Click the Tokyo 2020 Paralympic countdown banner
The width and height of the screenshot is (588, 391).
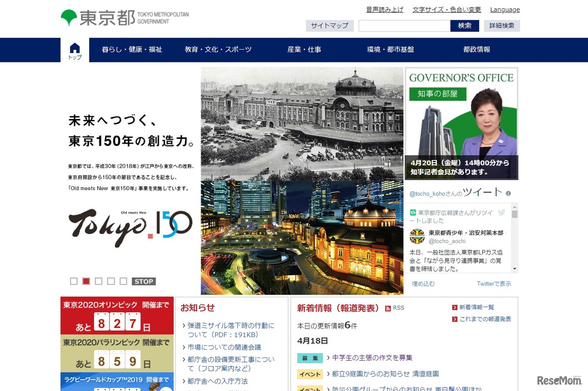click(117, 353)
